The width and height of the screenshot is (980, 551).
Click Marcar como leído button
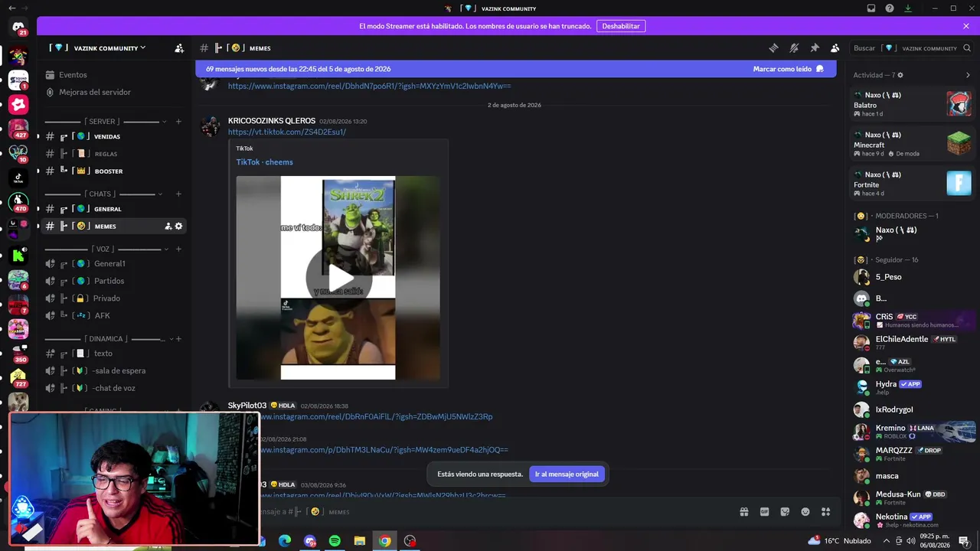coord(788,69)
